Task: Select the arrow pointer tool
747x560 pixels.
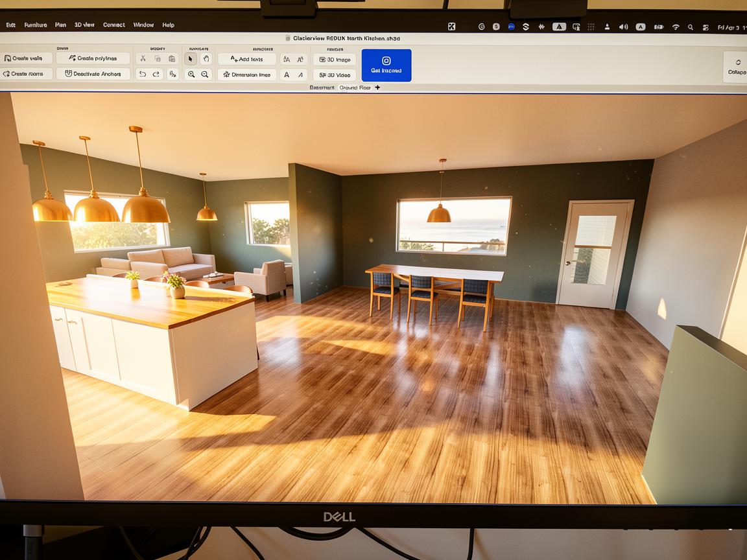Action: point(191,59)
